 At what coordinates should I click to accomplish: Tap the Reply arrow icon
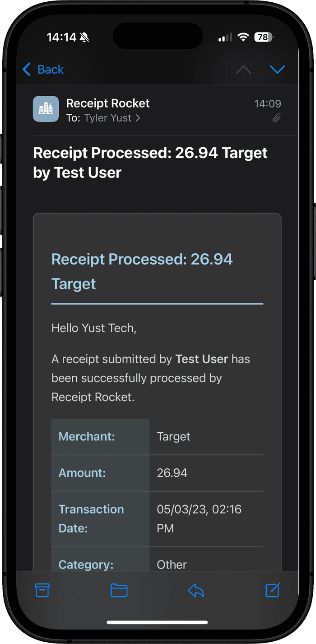tap(195, 590)
